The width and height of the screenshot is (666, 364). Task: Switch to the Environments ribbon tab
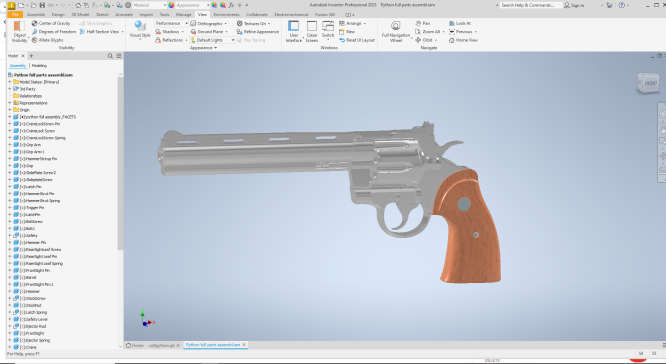(226, 14)
